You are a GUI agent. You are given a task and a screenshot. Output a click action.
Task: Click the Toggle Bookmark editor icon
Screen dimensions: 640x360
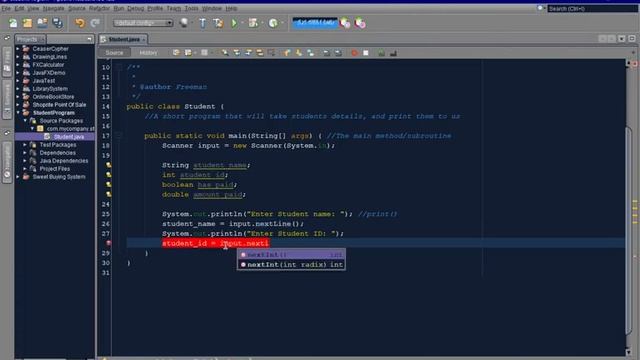click(311, 53)
